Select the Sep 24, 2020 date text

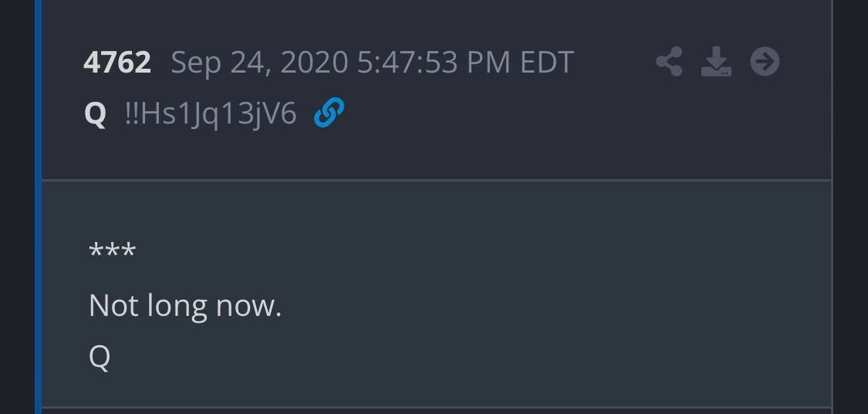[259, 63]
